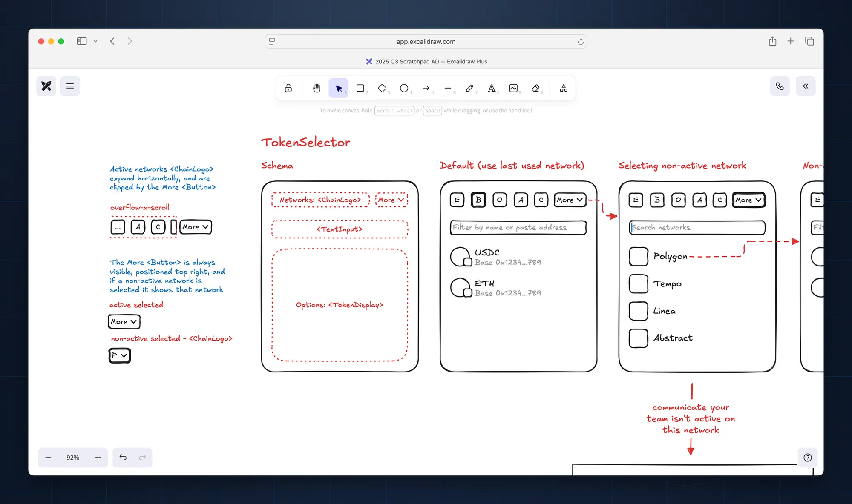Select the Ellipse tool
The image size is (852, 504).
[x=404, y=88]
